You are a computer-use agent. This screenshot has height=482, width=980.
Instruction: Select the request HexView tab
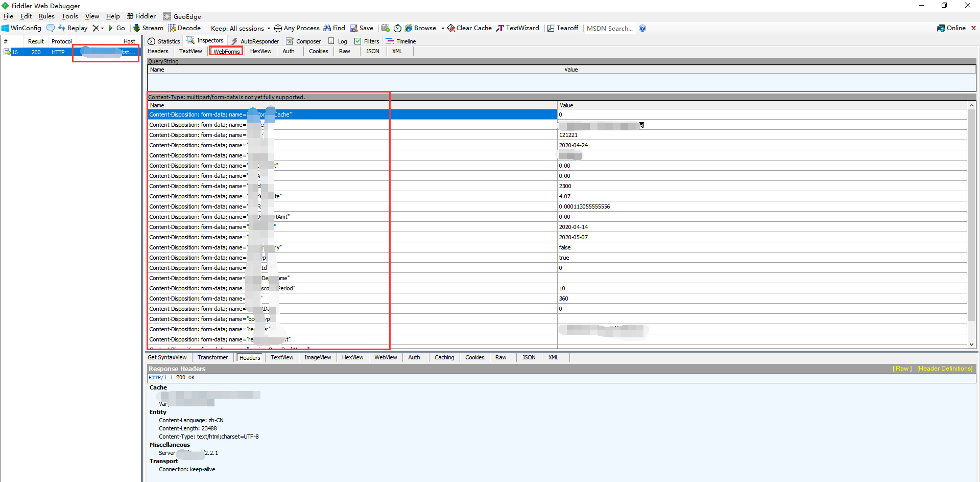point(260,51)
